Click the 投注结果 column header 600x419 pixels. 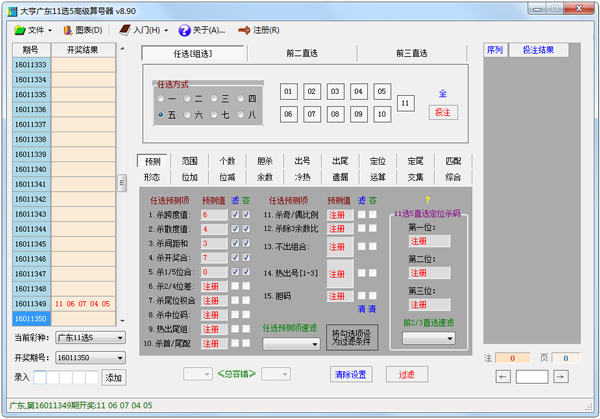538,50
